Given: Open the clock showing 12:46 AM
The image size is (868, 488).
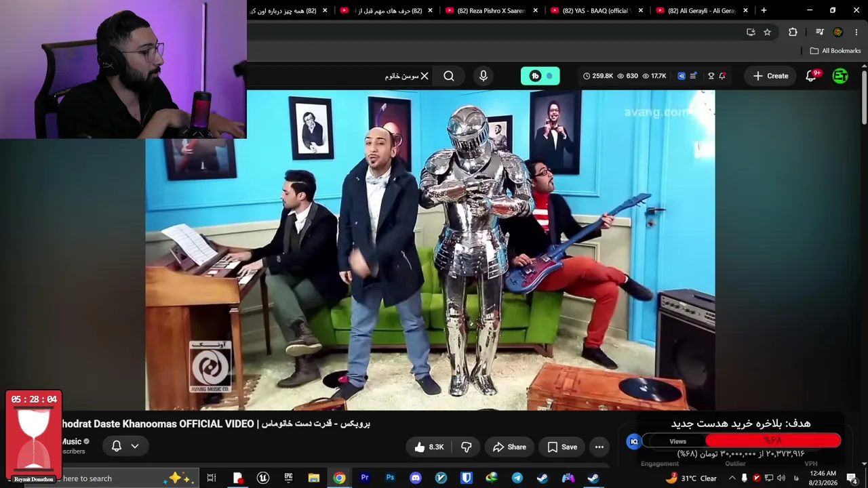Looking at the screenshot, I should point(823,479).
